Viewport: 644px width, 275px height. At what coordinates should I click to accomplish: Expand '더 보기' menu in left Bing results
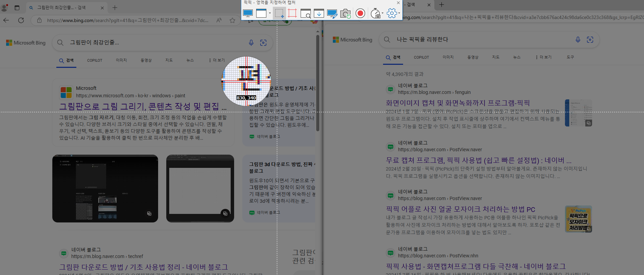coord(217,60)
